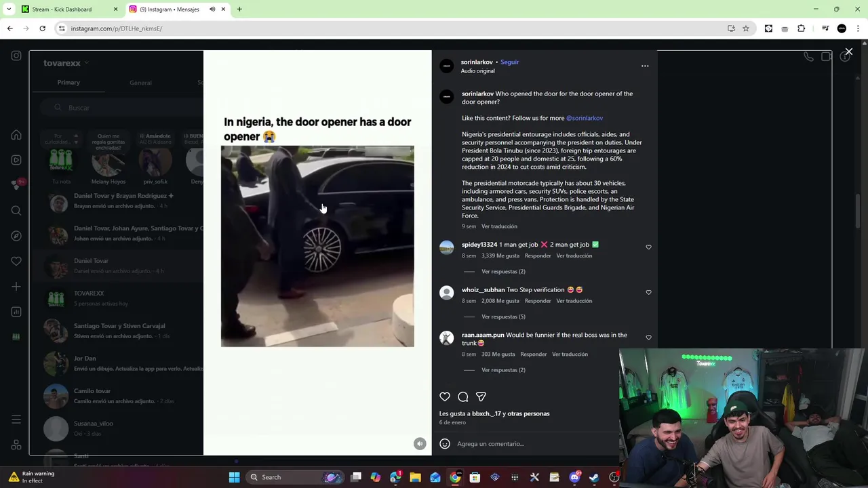Open Chrome media controls icon

pyautogui.click(x=825, y=28)
